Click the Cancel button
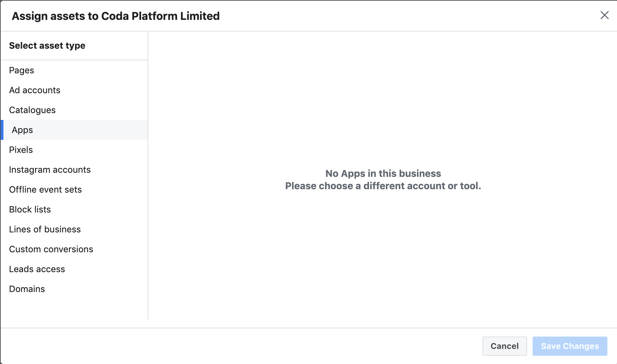The width and height of the screenshot is (617, 364). click(504, 346)
